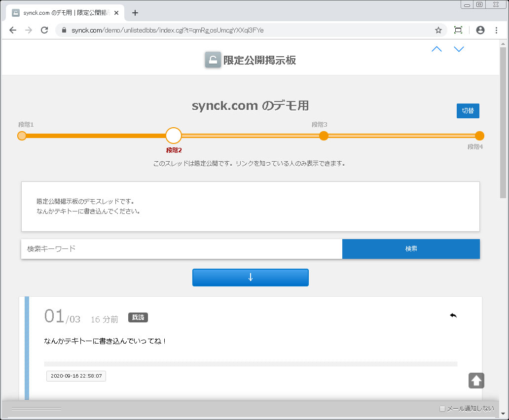Click the synck.com のデモ用 thread title
This screenshot has width=509, height=420.
[x=250, y=105]
